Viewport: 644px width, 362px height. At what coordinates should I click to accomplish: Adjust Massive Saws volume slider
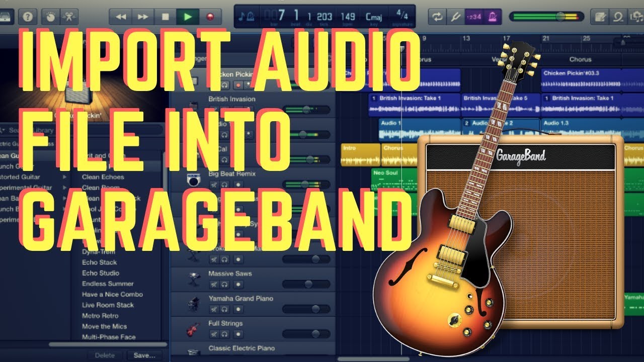[306, 284]
